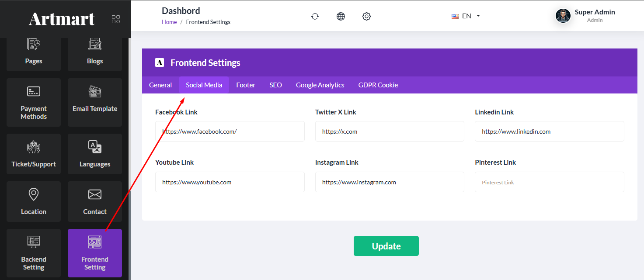Go to Ticket/Support section
The height and width of the screenshot is (280, 644).
tap(34, 154)
